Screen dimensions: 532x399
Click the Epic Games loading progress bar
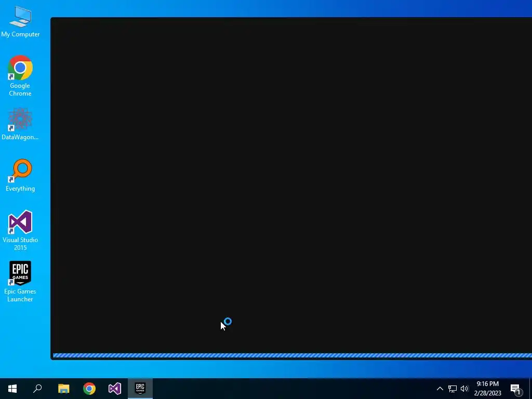click(x=292, y=355)
